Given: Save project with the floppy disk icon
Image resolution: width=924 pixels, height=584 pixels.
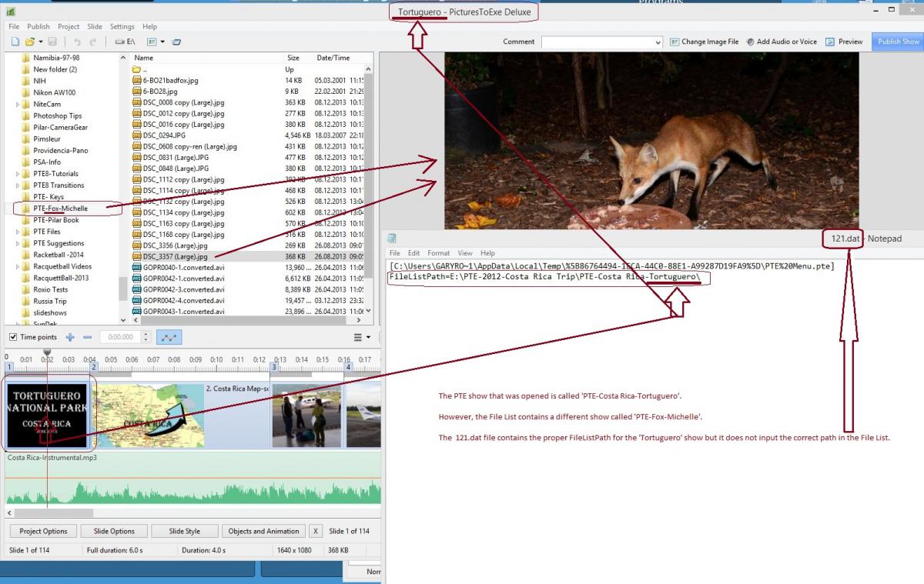Looking at the screenshot, I should click(52, 42).
